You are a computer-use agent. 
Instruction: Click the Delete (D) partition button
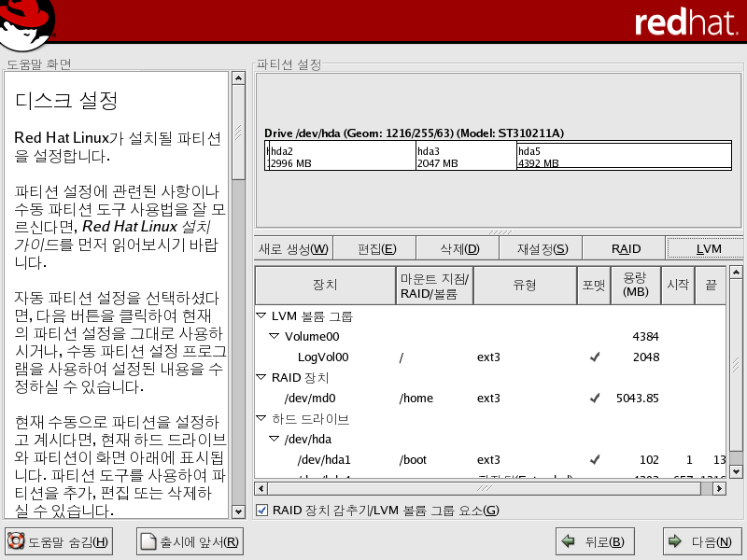459,248
